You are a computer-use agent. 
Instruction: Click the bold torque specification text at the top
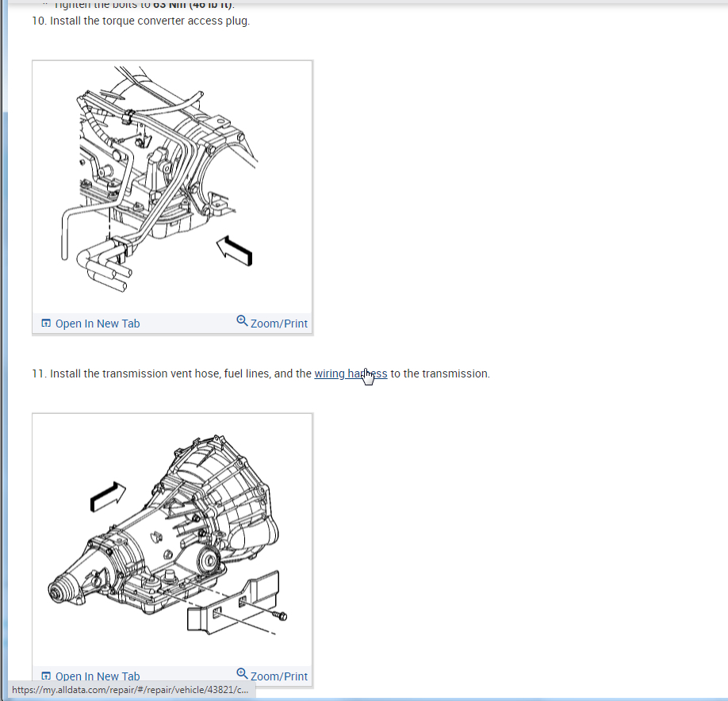(x=193, y=5)
